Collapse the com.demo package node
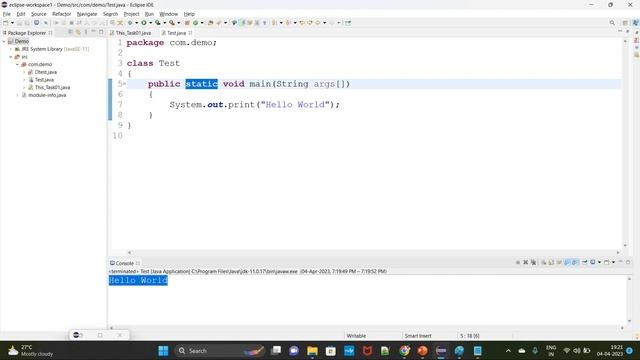 click(x=18, y=64)
